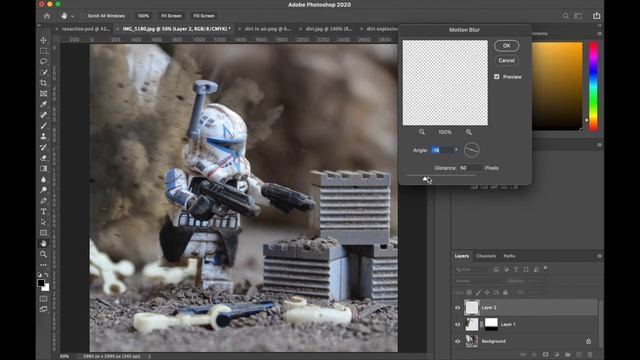Select the Eraser tool

pos(43,158)
